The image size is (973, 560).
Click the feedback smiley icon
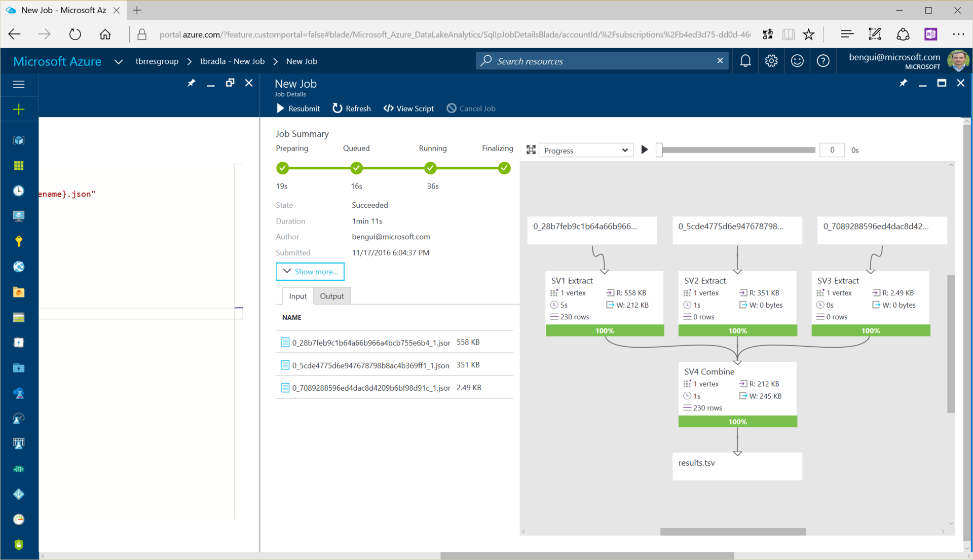click(797, 61)
